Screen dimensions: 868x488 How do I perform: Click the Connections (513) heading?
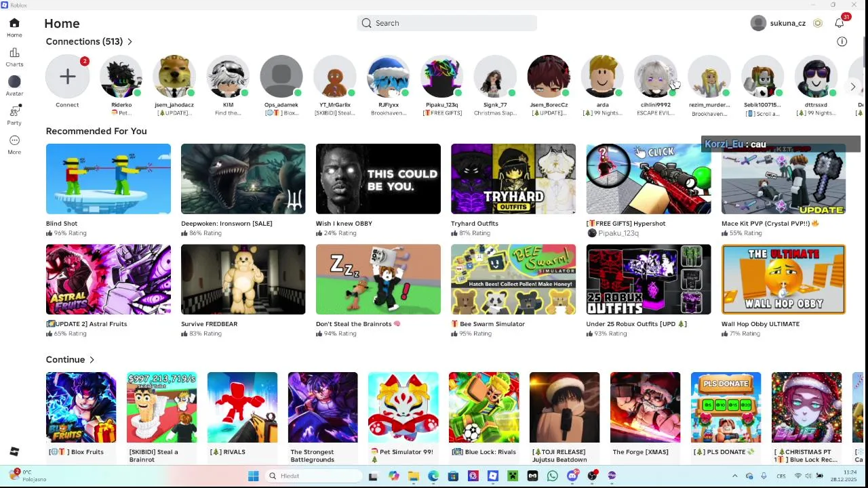84,42
